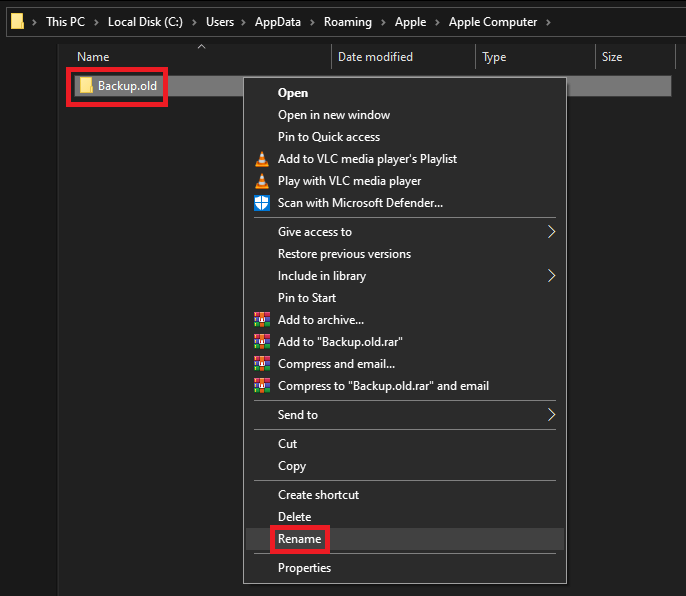
Task: Expand chevron after AppData in breadcrumb
Action: (312, 22)
